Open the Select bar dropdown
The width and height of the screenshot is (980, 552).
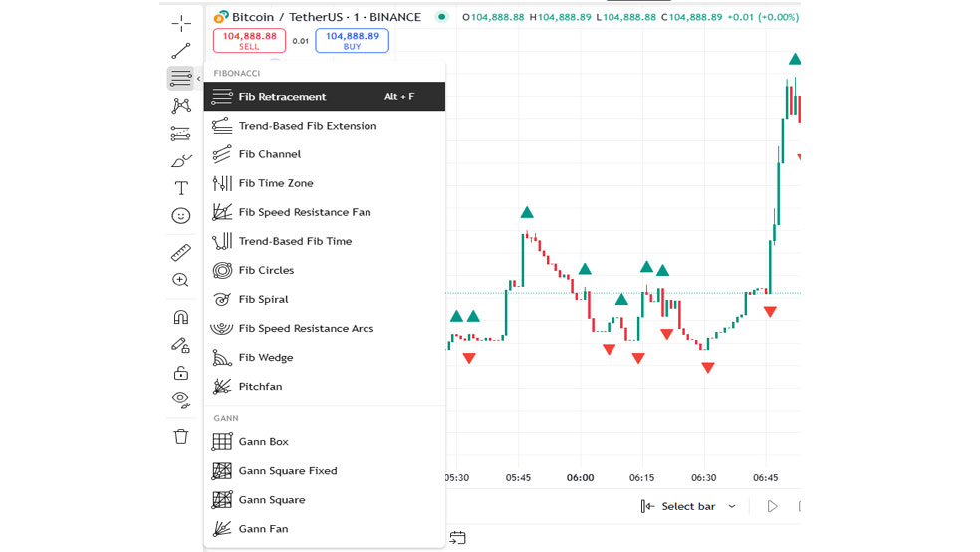688,506
